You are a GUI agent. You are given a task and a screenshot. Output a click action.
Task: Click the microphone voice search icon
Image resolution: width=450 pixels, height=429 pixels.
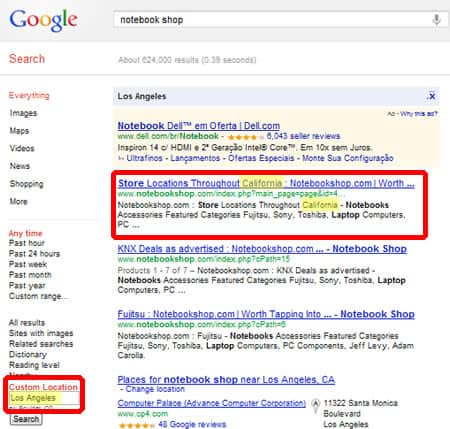click(x=436, y=20)
